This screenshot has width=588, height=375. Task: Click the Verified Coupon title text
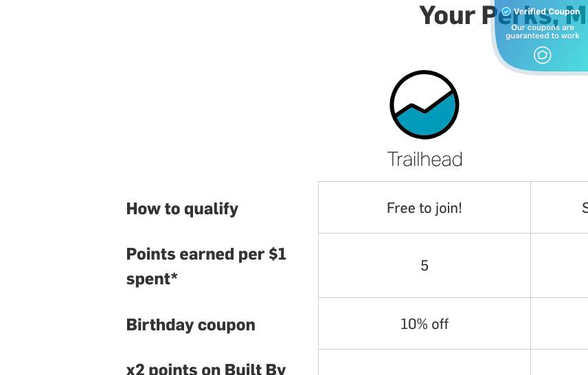[x=547, y=12]
